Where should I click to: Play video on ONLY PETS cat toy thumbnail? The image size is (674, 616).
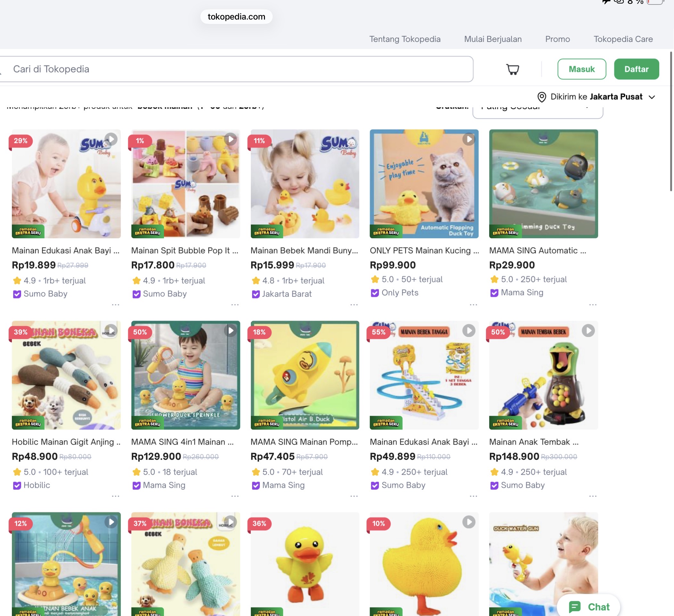click(468, 139)
